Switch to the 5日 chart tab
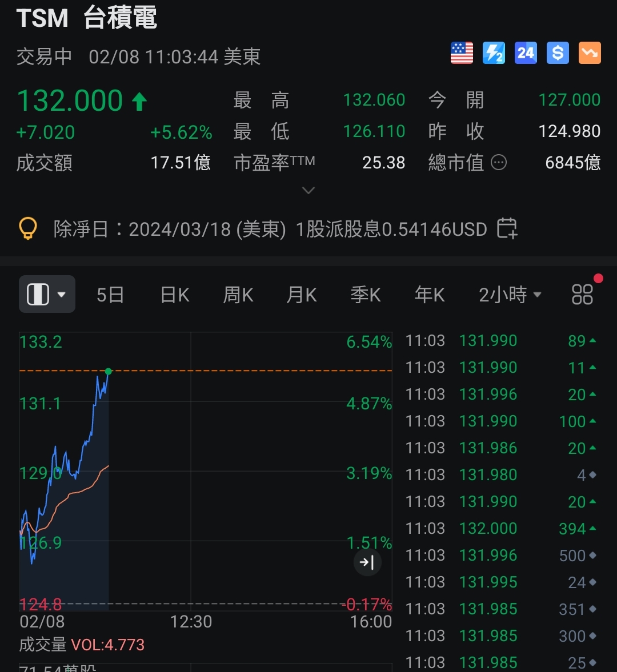The height and width of the screenshot is (672, 617). [110, 295]
